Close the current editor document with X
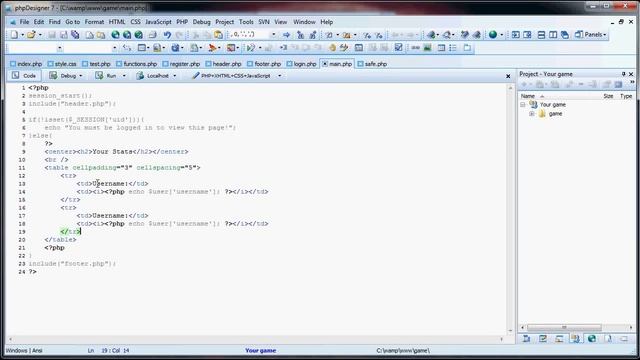 click(508, 76)
